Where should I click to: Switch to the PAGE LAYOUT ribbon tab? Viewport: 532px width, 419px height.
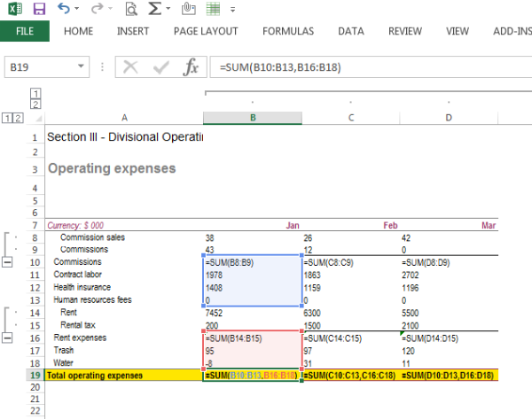[206, 31]
